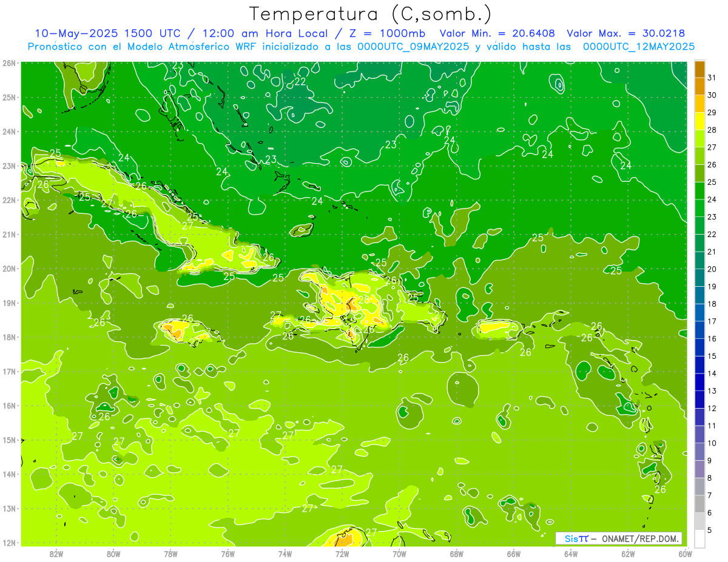Click the 23N latitude axis label
Viewport: 728px width, 562px height.
click(x=10, y=166)
